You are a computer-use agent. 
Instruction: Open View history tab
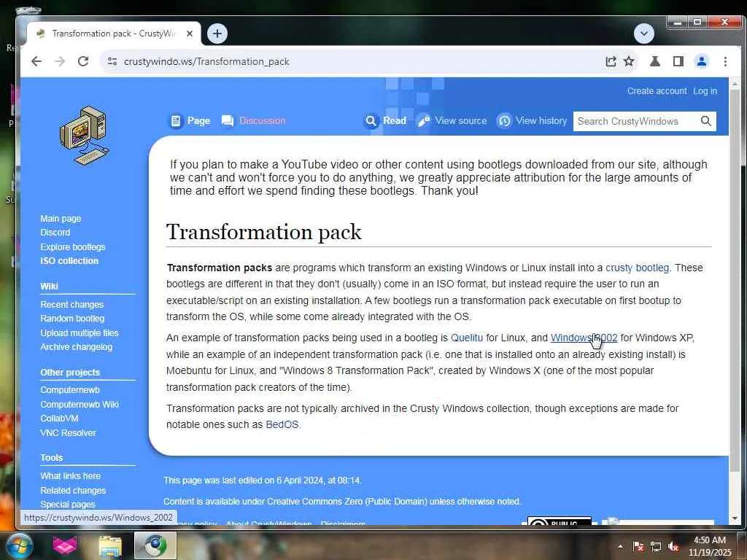click(x=532, y=121)
